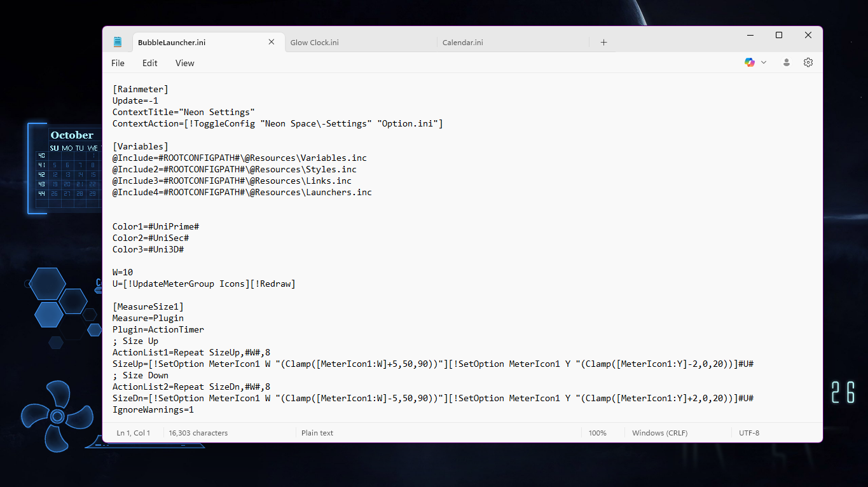Screen dimensions: 868x487
Task: Click the IgnoreWarnings=1 line
Action: pyautogui.click(x=153, y=409)
